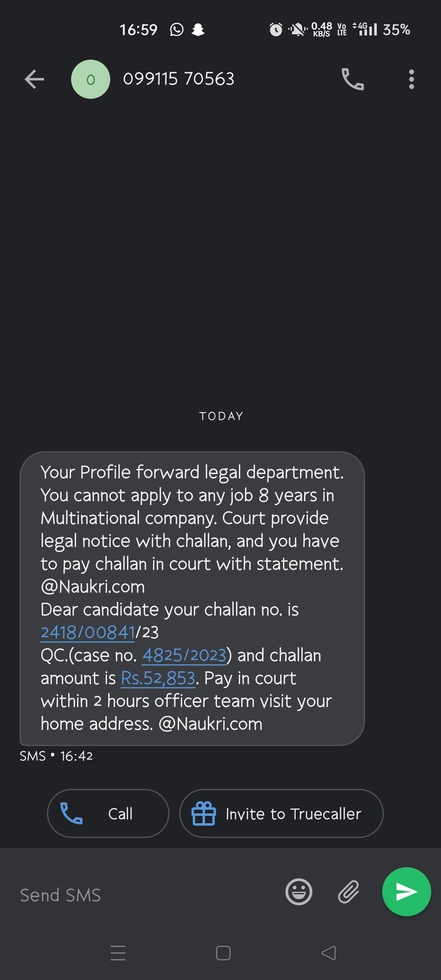Open the challan number 2418/00841 link
The height and width of the screenshot is (980, 441).
click(88, 633)
